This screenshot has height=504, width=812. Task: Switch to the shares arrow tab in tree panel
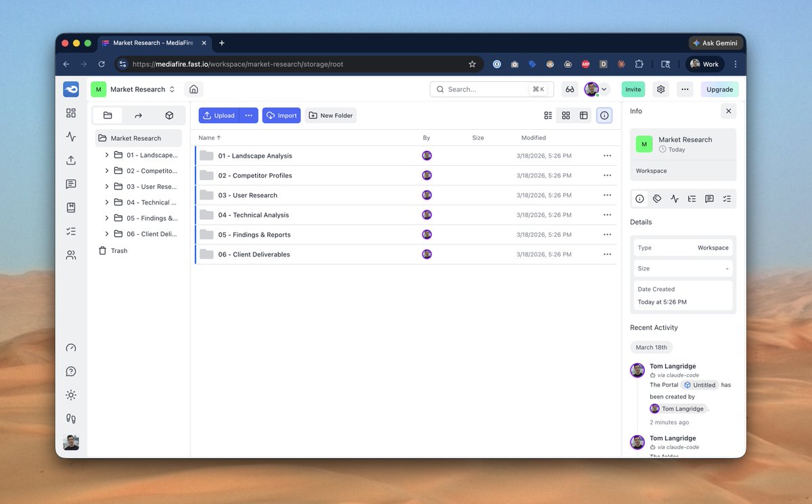point(139,116)
